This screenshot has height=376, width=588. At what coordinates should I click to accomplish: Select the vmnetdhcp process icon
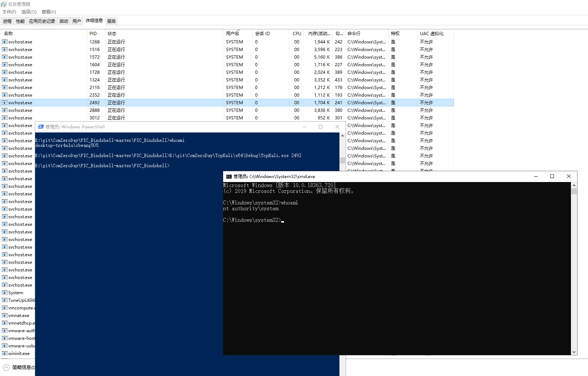5,323
